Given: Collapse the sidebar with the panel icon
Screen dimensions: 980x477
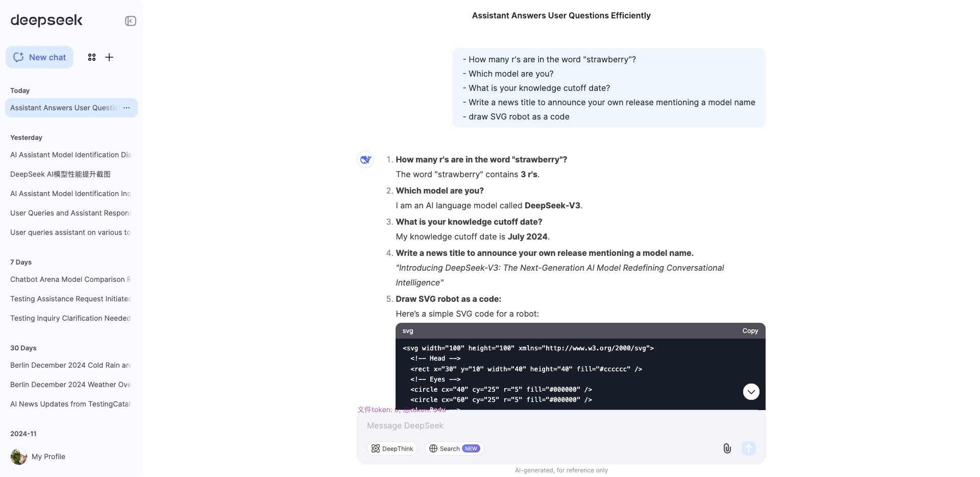Looking at the screenshot, I should pos(131,21).
